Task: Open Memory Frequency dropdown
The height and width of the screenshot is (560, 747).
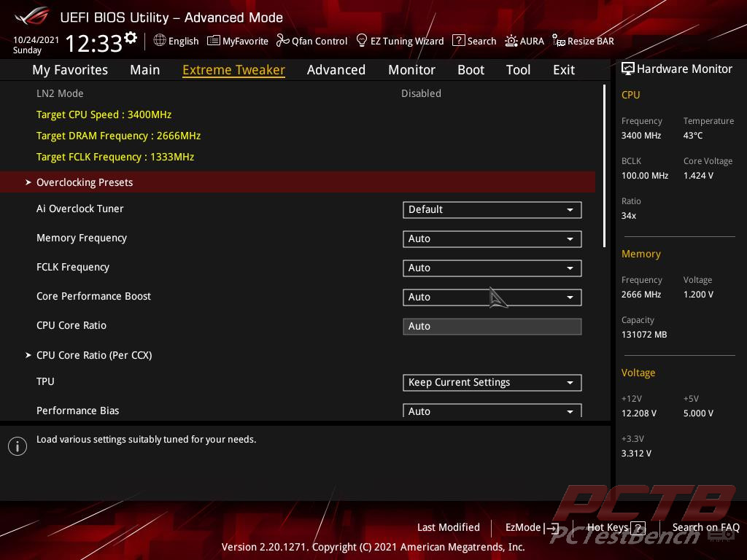Action: pos(492,238)
